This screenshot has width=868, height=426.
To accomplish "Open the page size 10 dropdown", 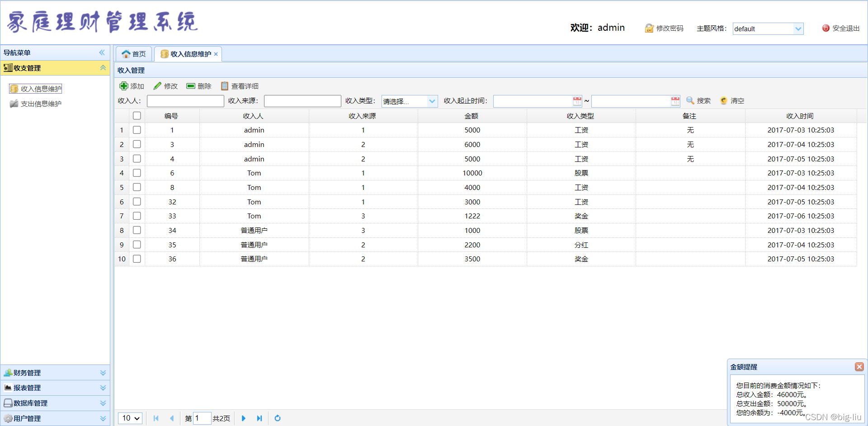I will (x=130, y=418).
